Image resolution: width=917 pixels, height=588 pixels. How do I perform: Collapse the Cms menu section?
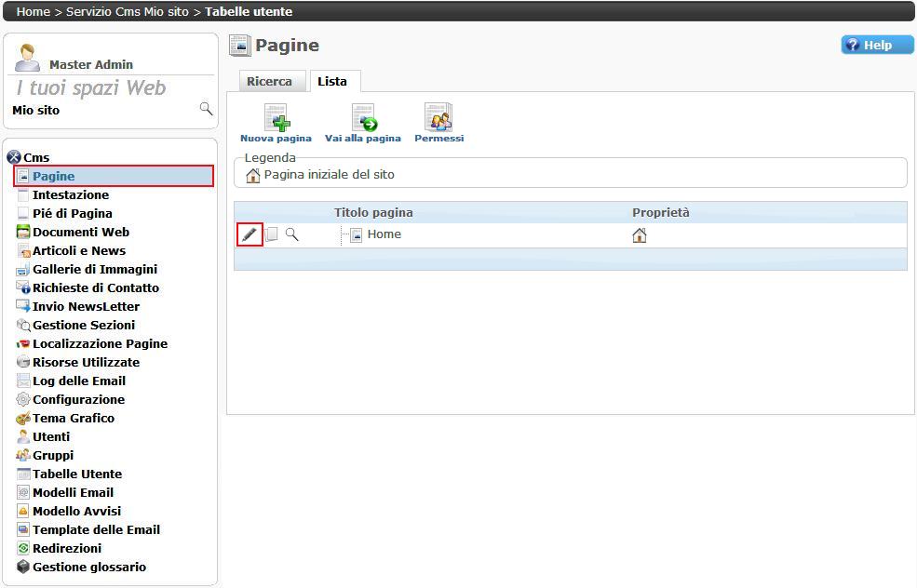14,157
